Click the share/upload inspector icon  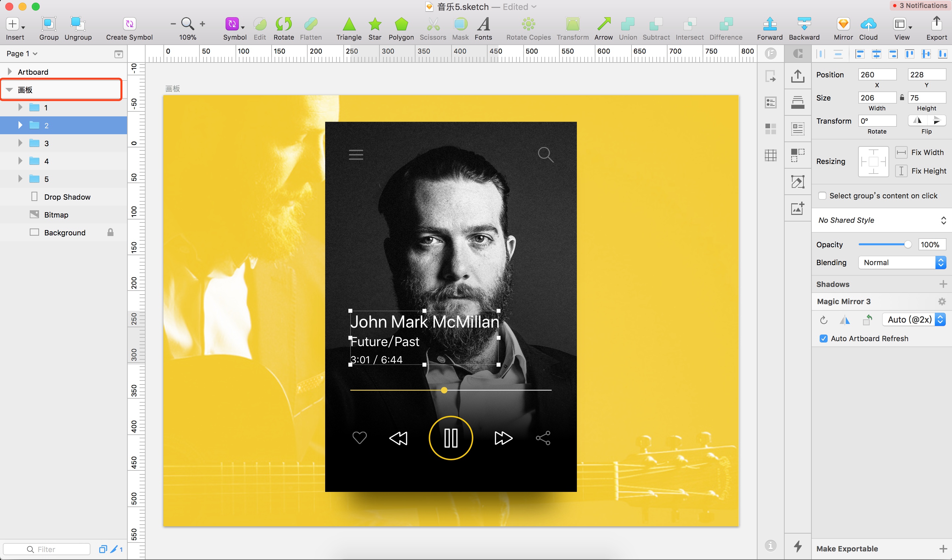(x=798, y=76)
